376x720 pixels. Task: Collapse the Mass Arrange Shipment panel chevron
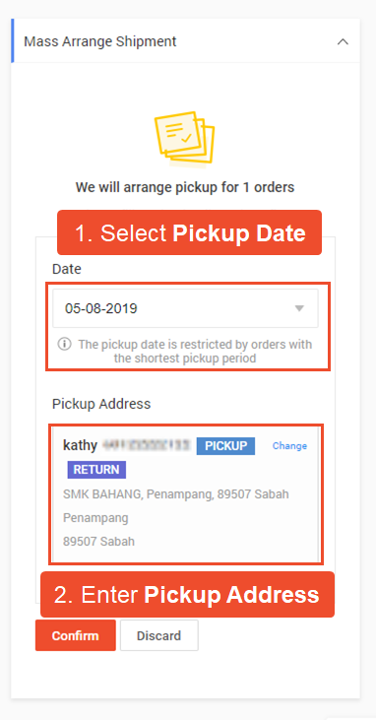[x=342, y=42]
